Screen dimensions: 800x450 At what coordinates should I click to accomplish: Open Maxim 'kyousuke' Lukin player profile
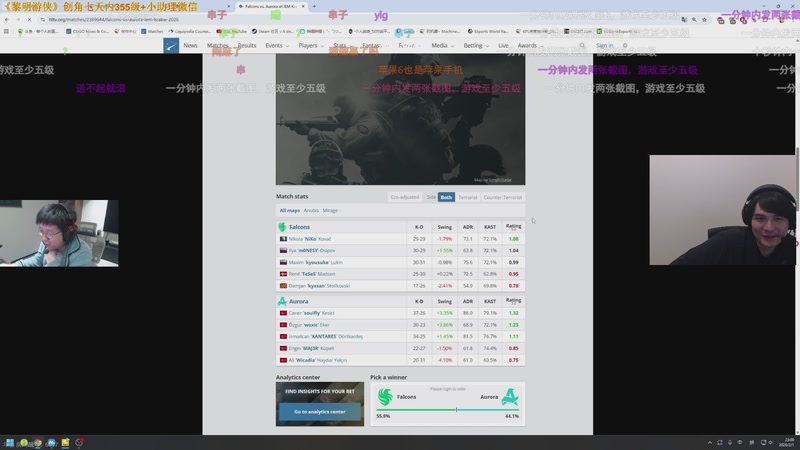point(315,262)
